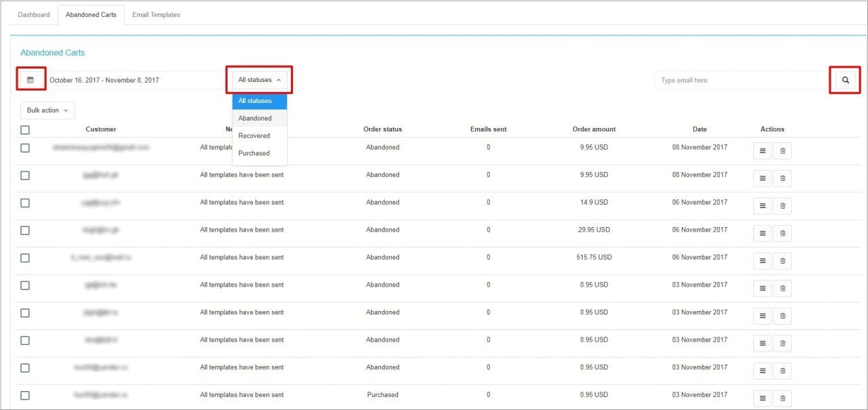Click the Purchased status cell in the table
The image size is (868, 410).
382,395
